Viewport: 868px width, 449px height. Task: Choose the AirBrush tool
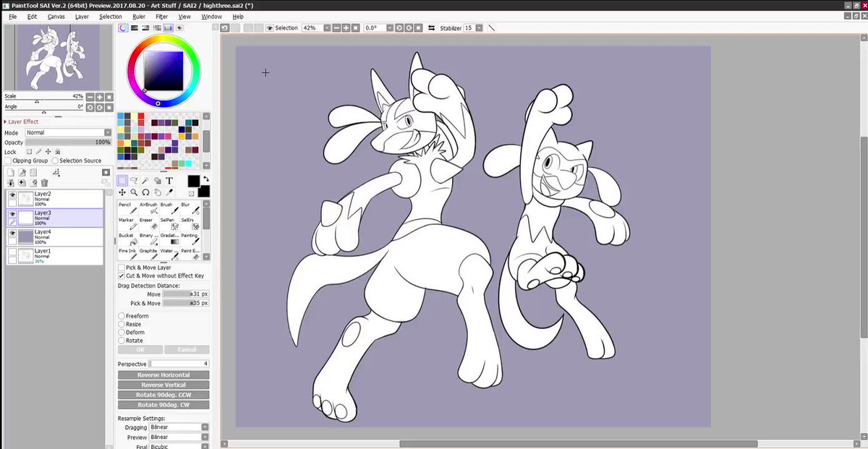click(148, 208)
